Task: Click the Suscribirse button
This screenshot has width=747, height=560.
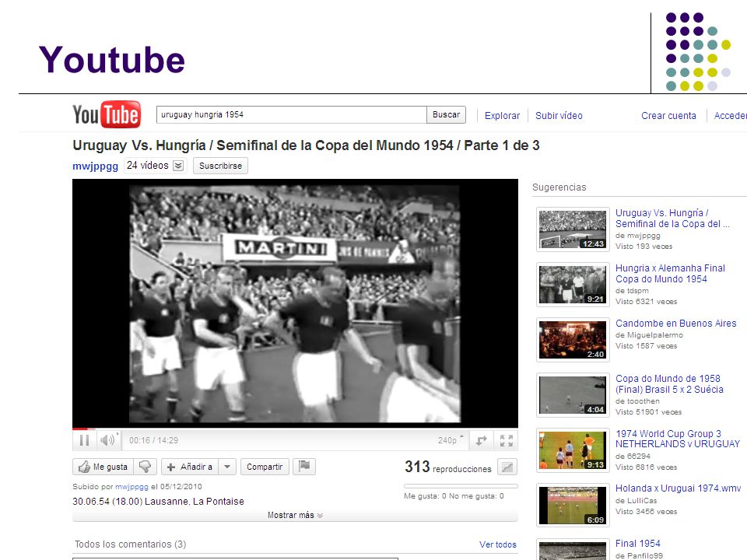Action: coord(220,166)
